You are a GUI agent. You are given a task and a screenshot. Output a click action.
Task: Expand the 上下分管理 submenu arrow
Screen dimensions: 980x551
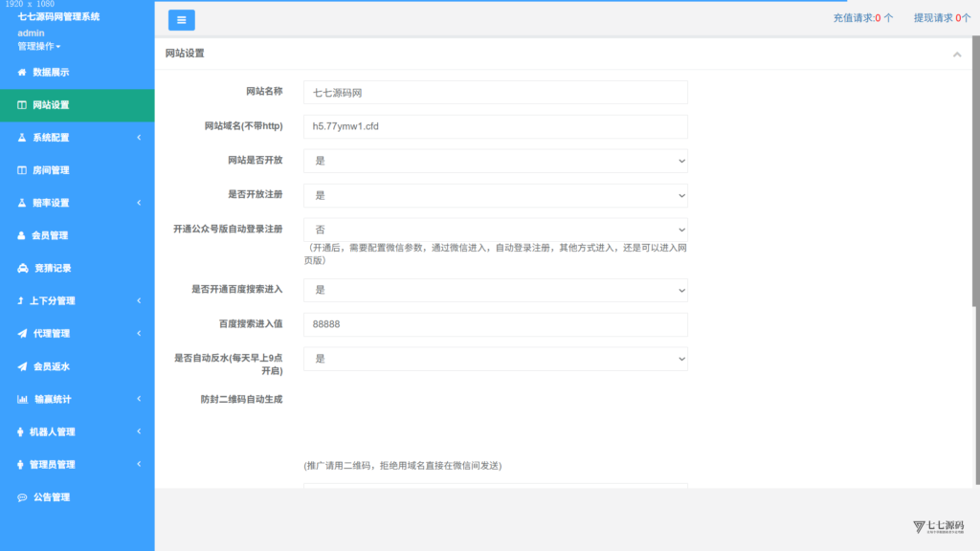139,300
